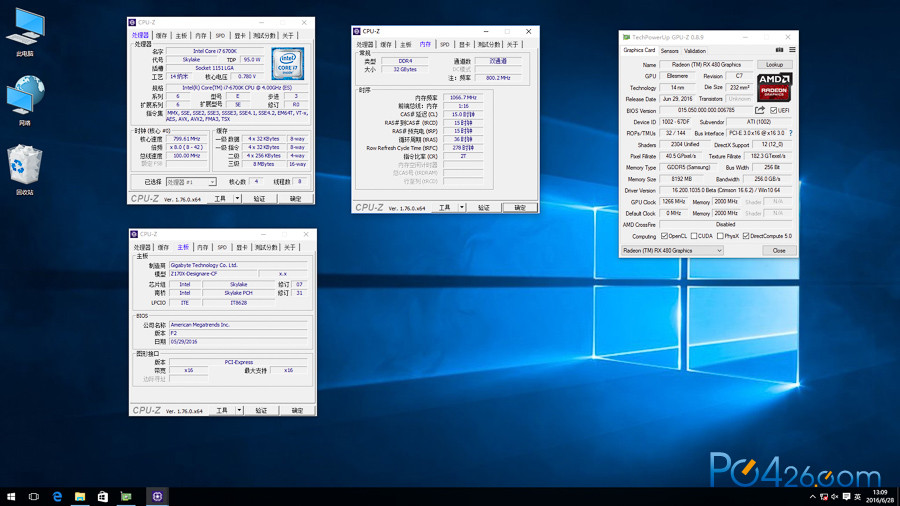Viewport: 900px width, 506px height.
Task: Select the 回收站 recycle bin icon
Action: (25, 170)
